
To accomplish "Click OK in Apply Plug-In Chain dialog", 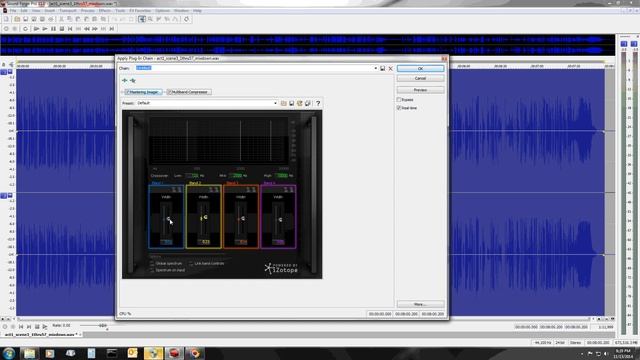I will pos(420,69).
